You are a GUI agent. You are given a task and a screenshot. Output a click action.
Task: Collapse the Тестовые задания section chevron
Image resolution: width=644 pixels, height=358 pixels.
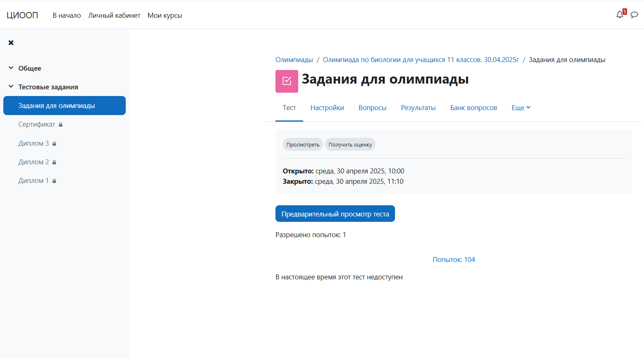[x=11, y=86]
